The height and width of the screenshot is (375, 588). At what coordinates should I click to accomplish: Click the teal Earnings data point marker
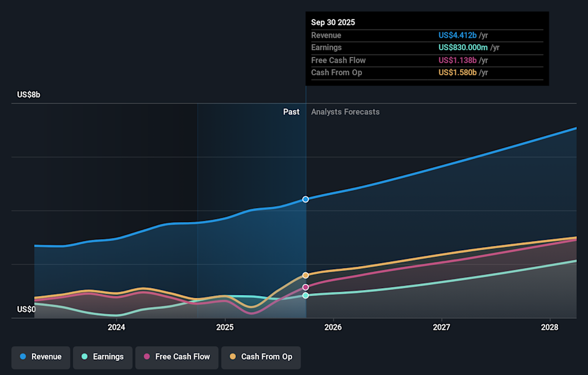(306, 295)
